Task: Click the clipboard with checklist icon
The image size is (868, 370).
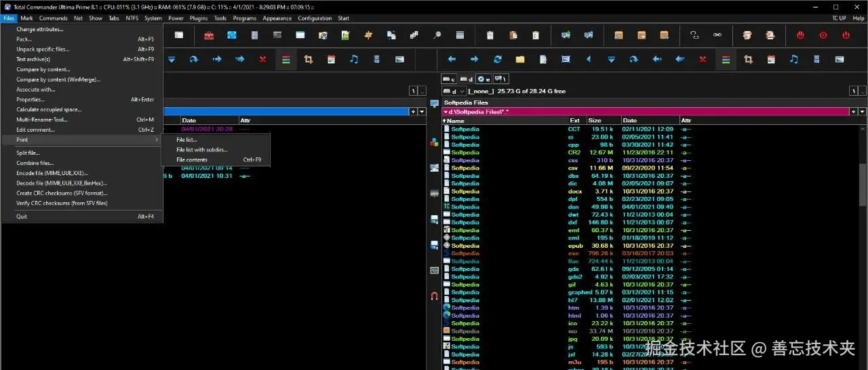Action: 536,35
